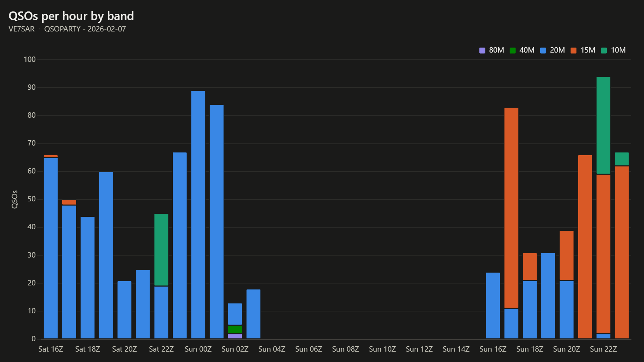Click the orange 15M segment at Sun 18Z

tap(530, 266)
